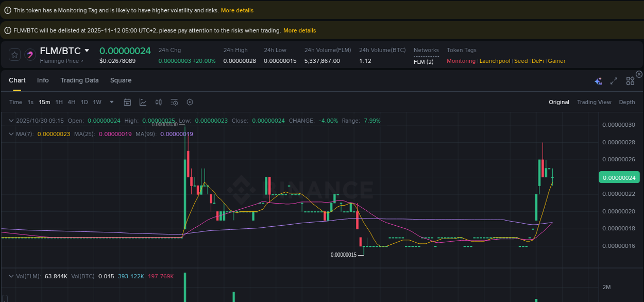
Task: Select the candlestick OHLC display icon
Action: 158,102
